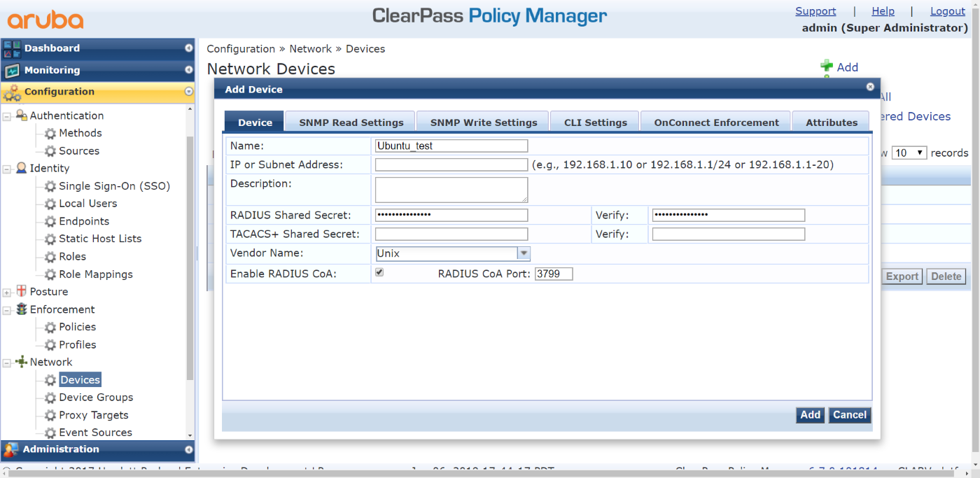The height and width of the screenshot is (478, 980).
Task: Close the Add Device dialog
Action: pos(870,87)
